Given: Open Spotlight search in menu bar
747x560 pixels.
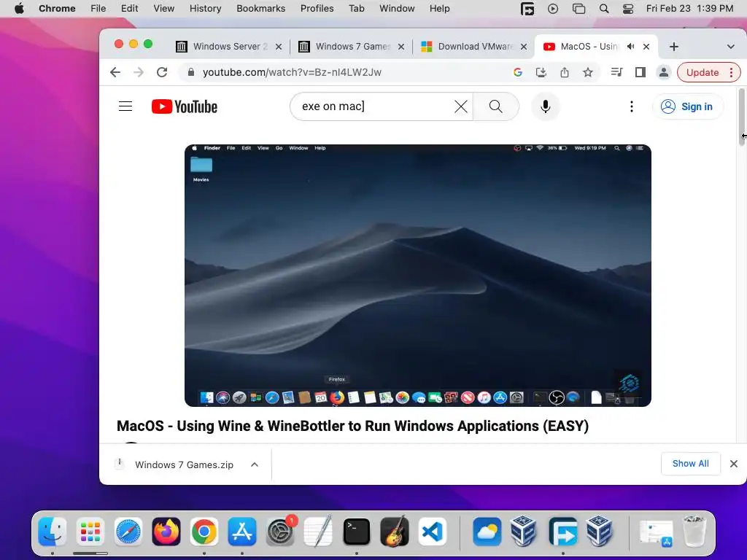Looking at the screenshot, I should pyautogui.click(x=603, y=9).
